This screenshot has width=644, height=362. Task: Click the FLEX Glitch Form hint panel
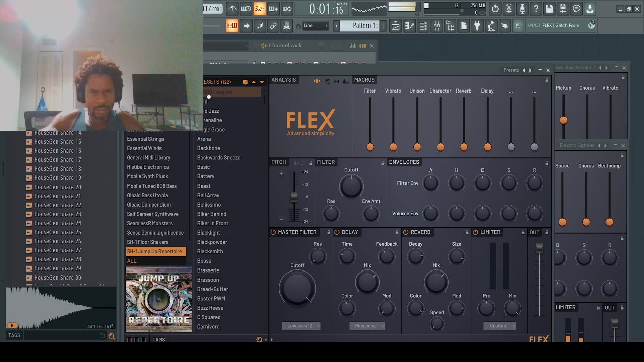[x=561, y=25]
